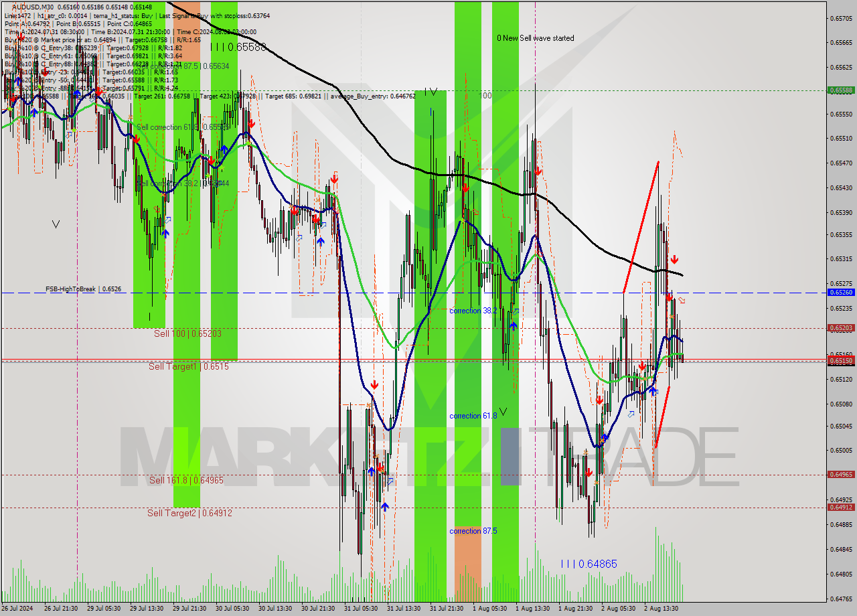Click the 'Target 685: 0.69821' text

click(294, 96)
